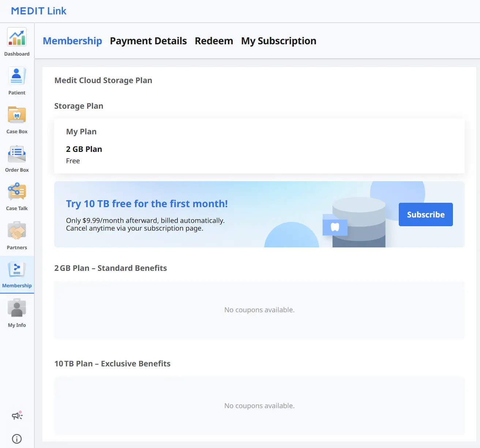
Task: Open the My Info icon
Action: (x=17, y=308)
